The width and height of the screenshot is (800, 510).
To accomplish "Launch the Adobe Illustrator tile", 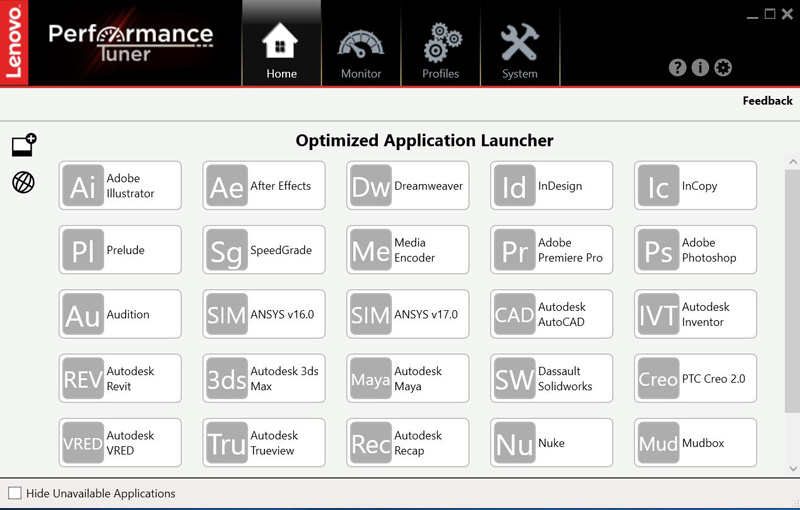I will coord(120,186).
